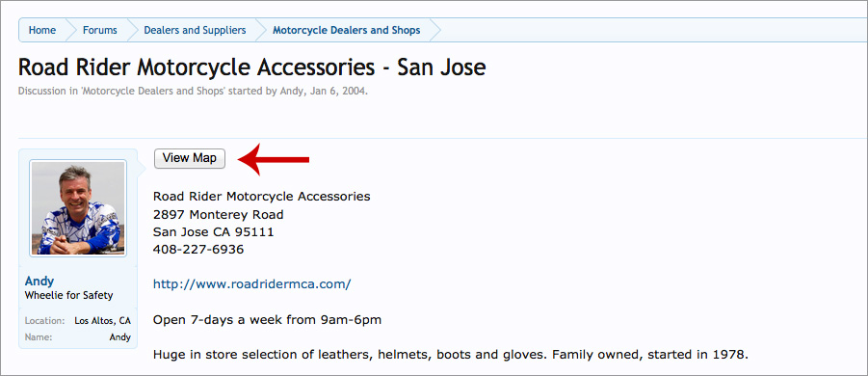Go to the Home breadcrumb
The height and width of the screenshot is (376, 868).
pyautogui.click(x=42, y=30)
